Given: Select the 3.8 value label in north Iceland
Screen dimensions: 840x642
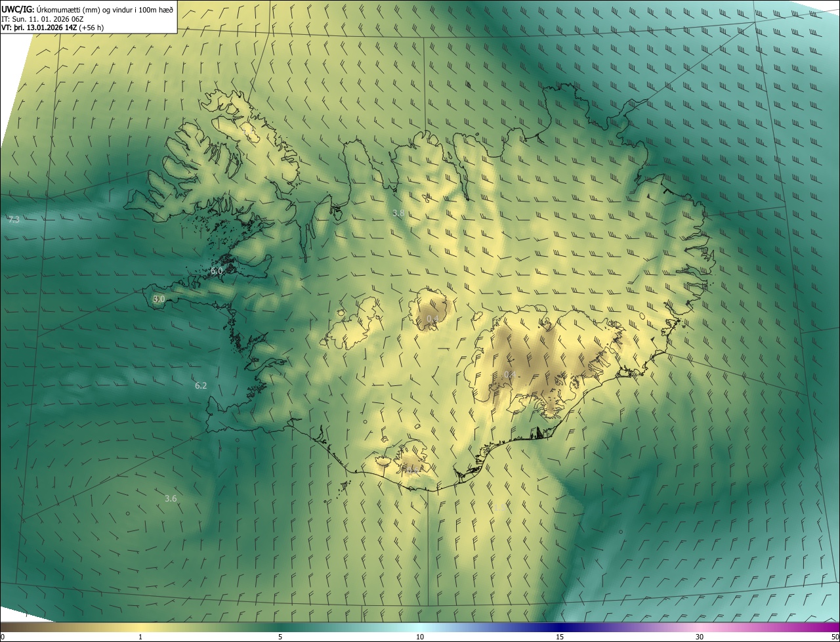Looking at the screenshot, I should tap(398, 213).
